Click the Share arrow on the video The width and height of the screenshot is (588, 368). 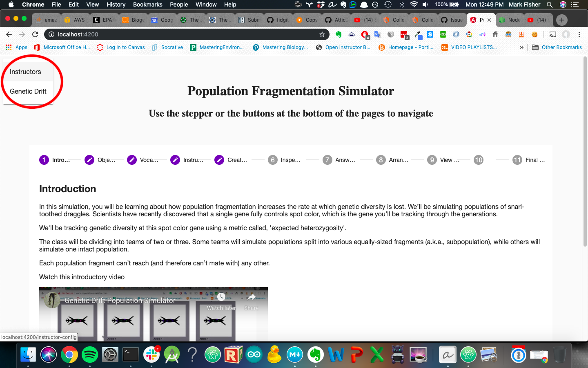tap(252, 302)
